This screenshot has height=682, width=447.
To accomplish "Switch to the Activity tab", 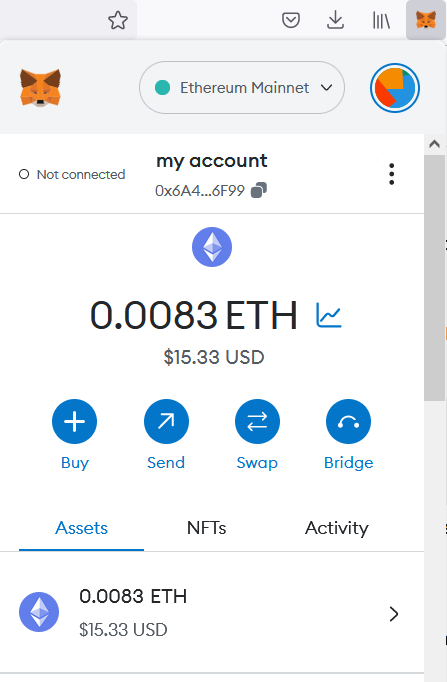I will [x=337, y=528].
